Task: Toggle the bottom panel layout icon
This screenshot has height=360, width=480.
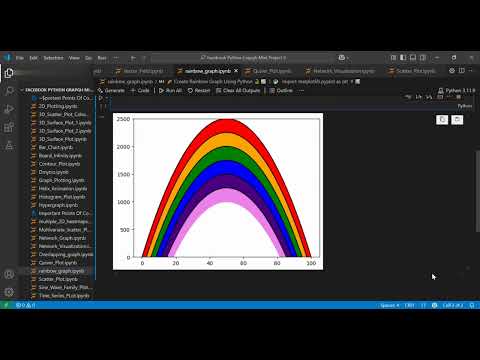Action: tap(413, 58)
